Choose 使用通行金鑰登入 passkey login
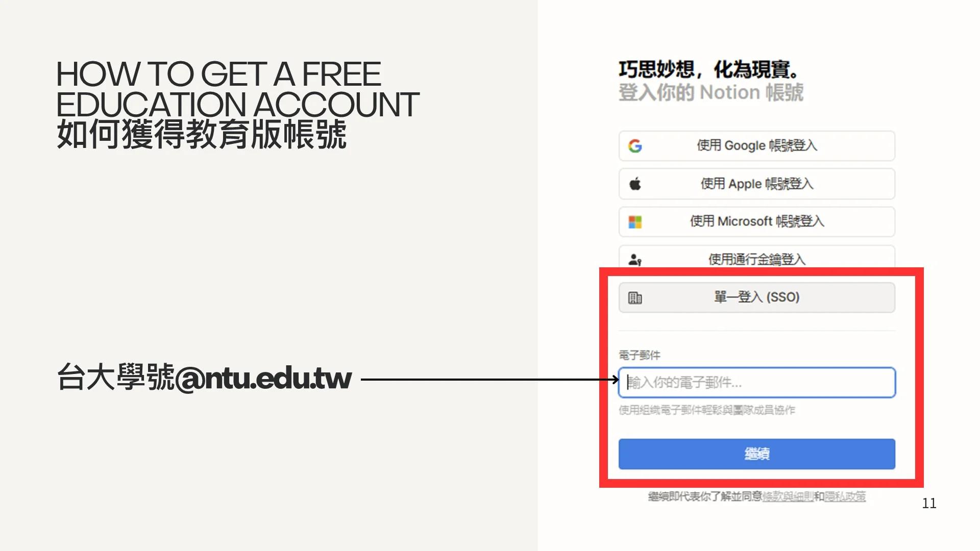980x551 pixels. [x=757, y=257]
